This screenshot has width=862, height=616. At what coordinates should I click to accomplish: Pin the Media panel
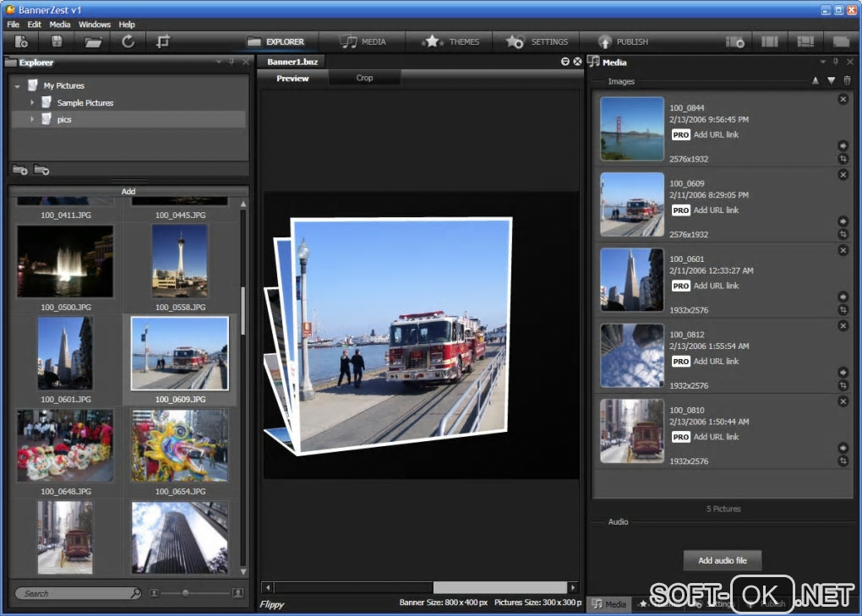coord(836,62)
